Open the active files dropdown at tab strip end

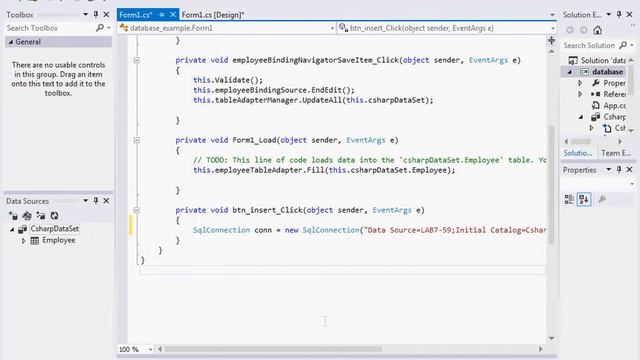click(552, 15)
